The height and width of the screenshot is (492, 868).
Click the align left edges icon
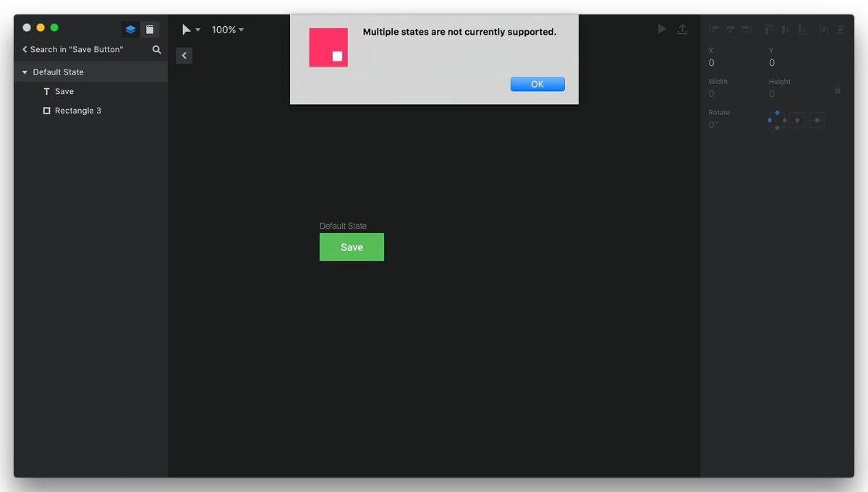click(714, 30)
